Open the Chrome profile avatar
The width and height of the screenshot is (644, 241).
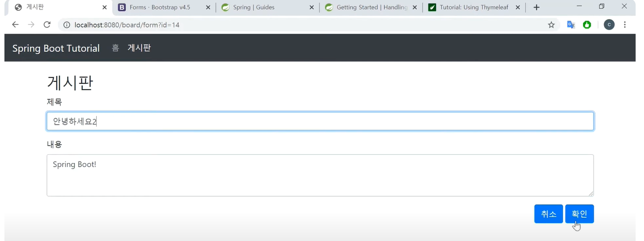pyautogui.click(x=609, y=25)
